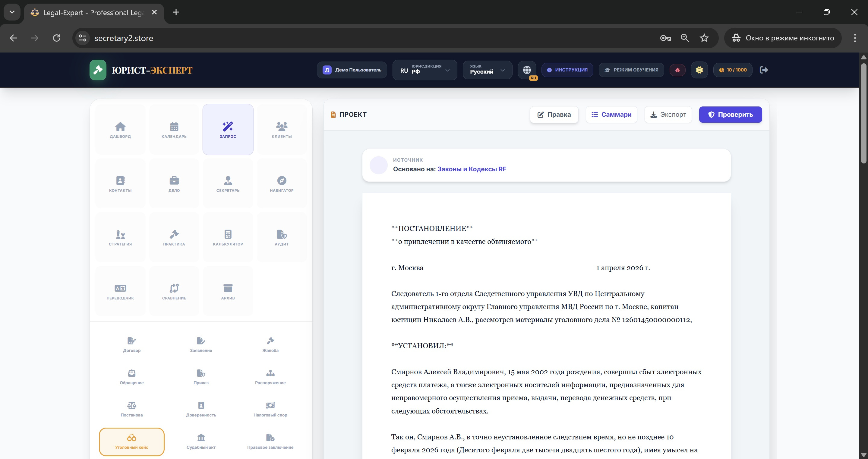
Task: Select the Strategy (Стратегия) chess icon
Action: (x=120, y=237)
